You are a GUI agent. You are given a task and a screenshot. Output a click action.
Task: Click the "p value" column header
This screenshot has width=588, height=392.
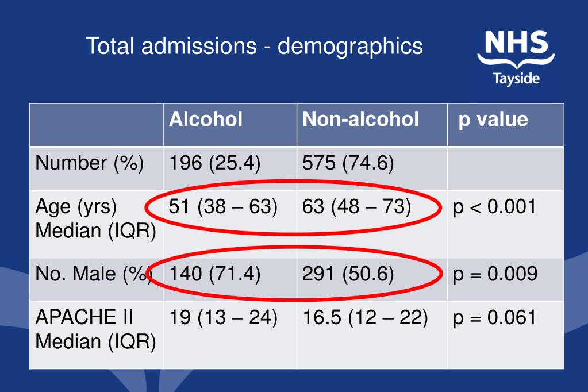[x=493, y=119]
